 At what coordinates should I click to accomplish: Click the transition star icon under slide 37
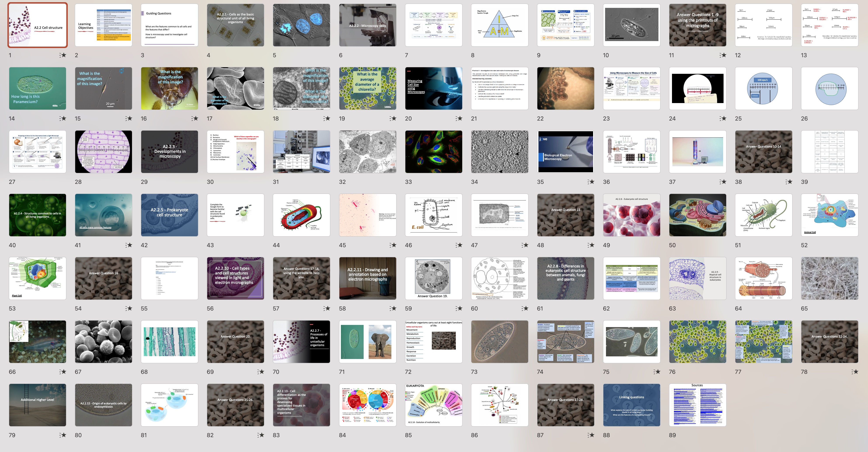click(x=723, y=182)
